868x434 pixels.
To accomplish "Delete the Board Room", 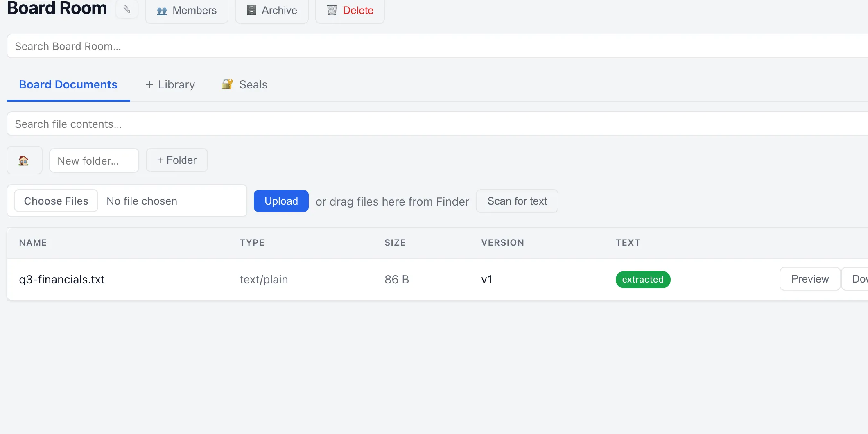I will pyautogui.click(x=350, y=10).
